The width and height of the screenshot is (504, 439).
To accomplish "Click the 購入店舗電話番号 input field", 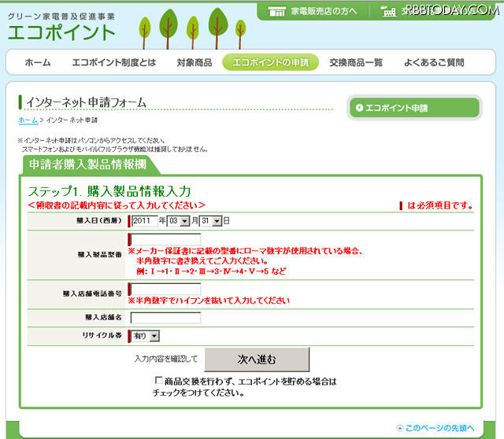I will pyautogui.click(x=165, y=289).
